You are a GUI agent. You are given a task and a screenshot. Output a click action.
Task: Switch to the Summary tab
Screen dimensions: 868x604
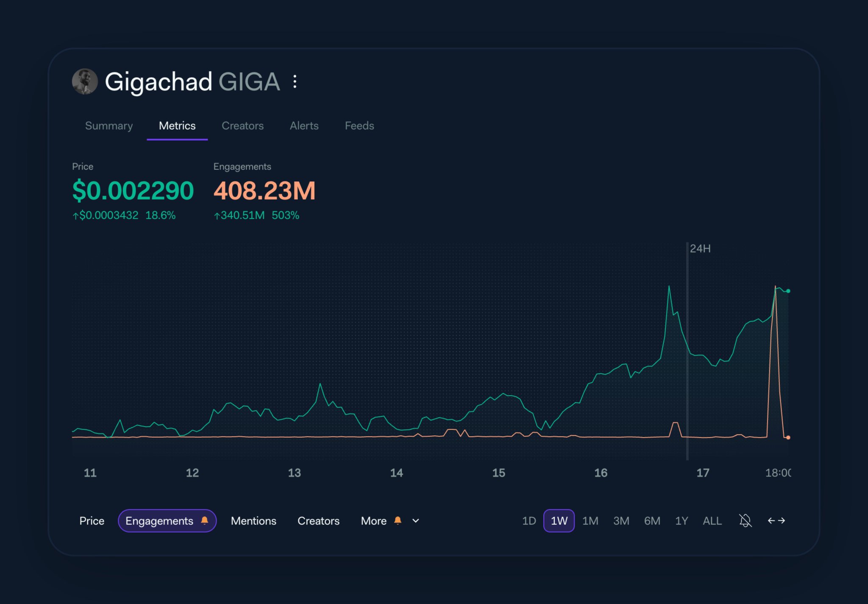[109, 126]
